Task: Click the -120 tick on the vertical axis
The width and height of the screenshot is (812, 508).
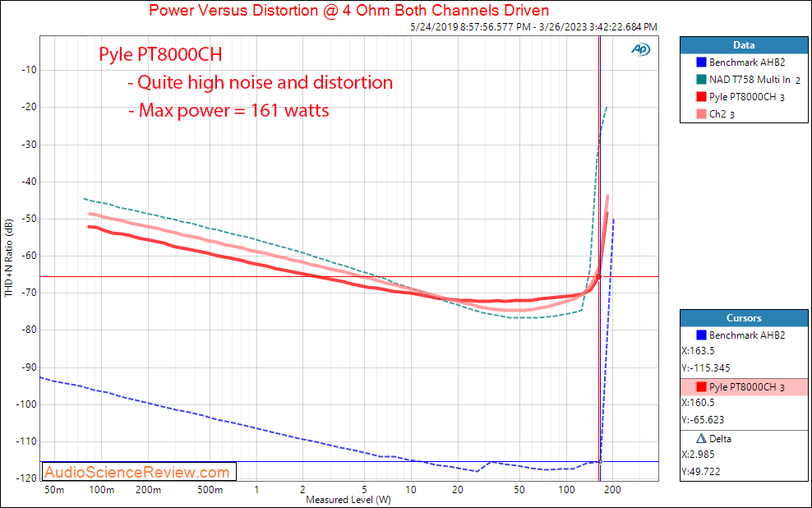Action: (x=27, y=478)
